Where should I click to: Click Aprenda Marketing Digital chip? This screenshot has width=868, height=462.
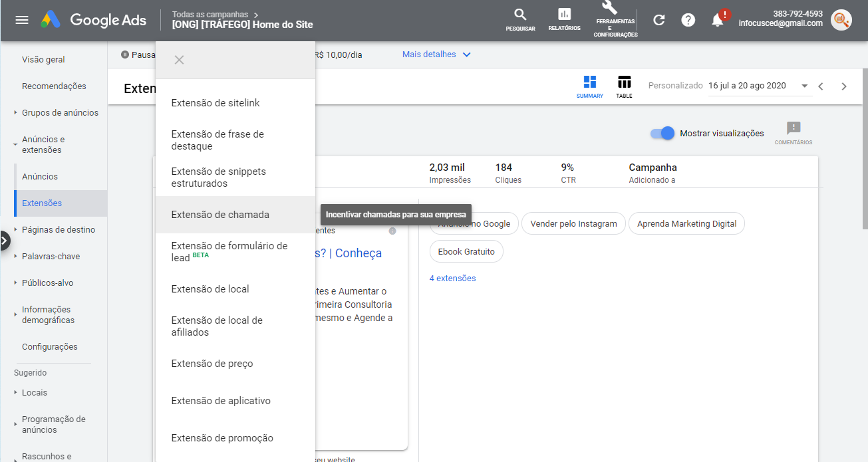(x=686, y=224)
